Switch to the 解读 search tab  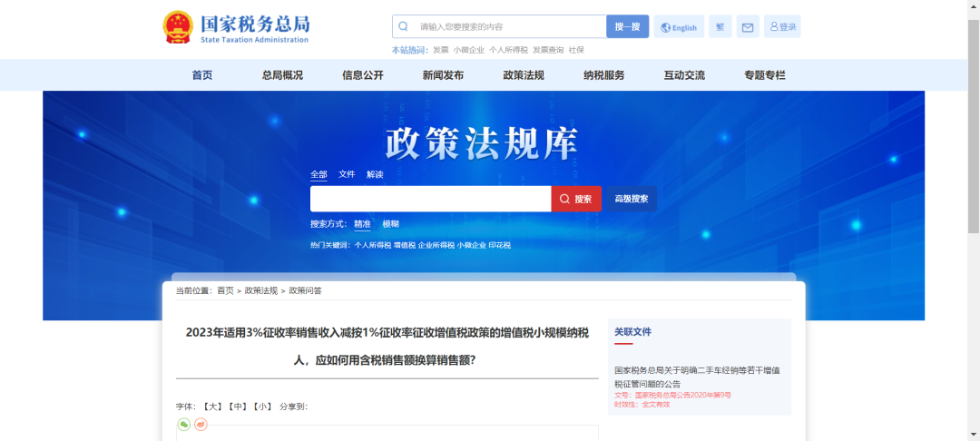click(x=375, y=174)
